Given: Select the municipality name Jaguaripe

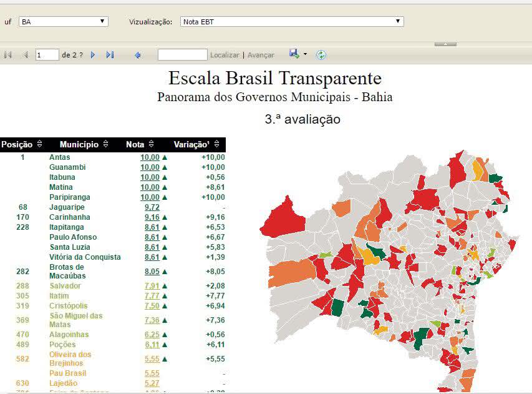Looking at the screenshot, I should (67, 207).
